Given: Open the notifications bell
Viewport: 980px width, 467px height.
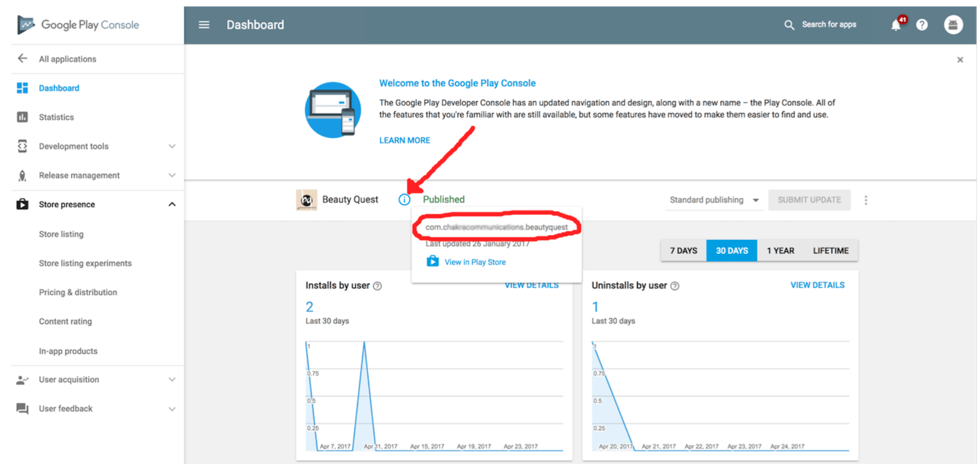Looking at the screenshot, I should [897, 25].
